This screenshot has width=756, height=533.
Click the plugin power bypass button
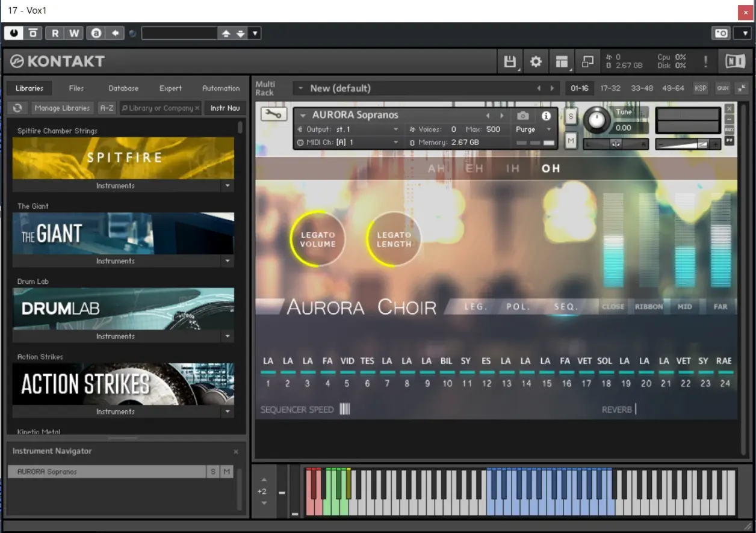pyautogui.click(x=14, y=34)
